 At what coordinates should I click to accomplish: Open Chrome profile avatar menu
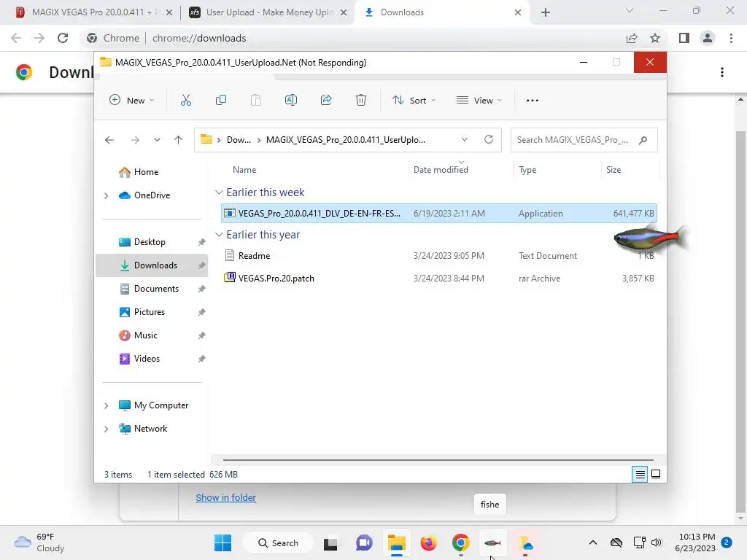[x=708, y=38]
